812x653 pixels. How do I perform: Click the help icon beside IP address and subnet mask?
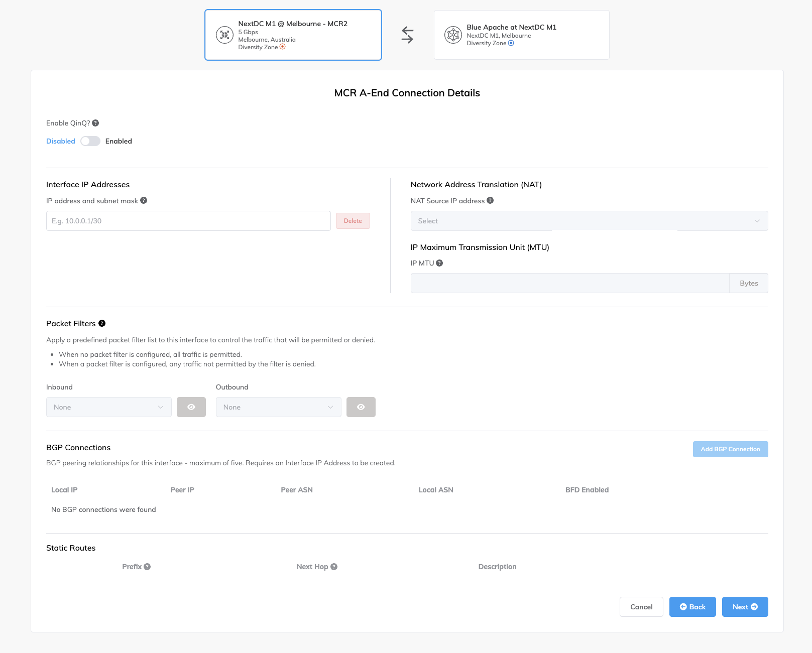144,200
